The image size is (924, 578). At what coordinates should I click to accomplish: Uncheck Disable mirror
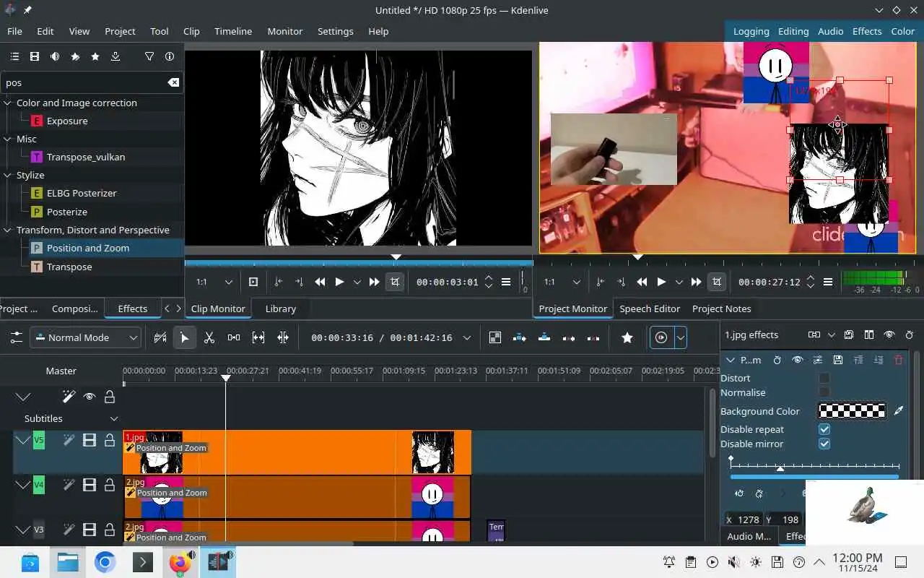[824, 444]
